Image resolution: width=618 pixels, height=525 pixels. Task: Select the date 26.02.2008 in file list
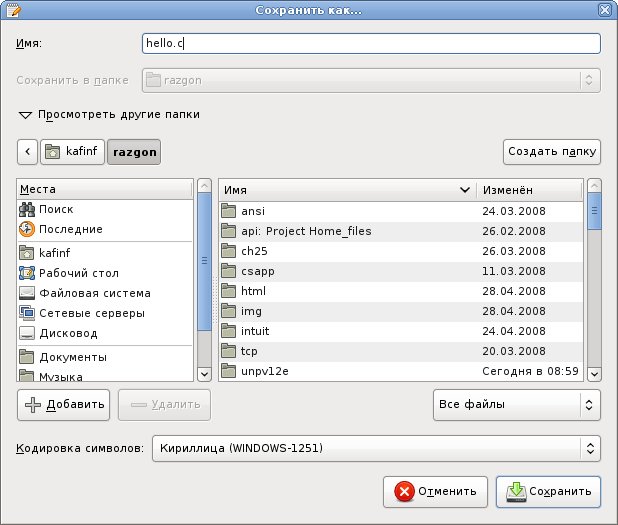tap(514, 231)
